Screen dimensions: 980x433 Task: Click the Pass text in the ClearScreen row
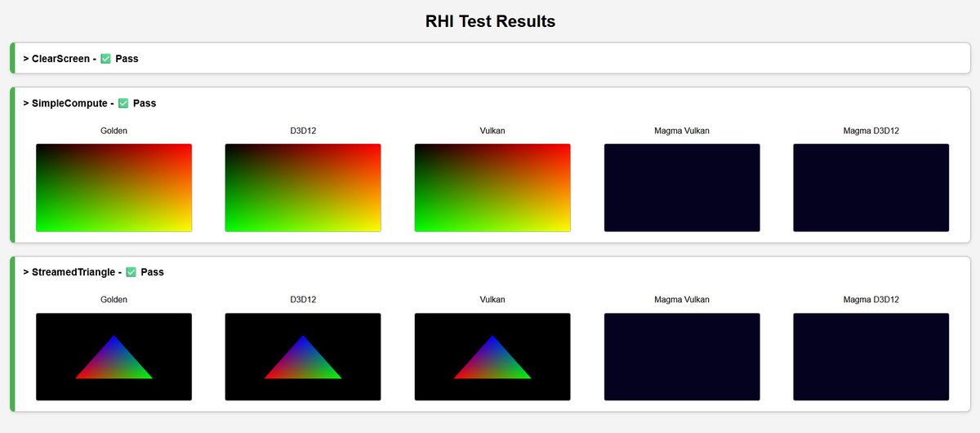point(127,59)
